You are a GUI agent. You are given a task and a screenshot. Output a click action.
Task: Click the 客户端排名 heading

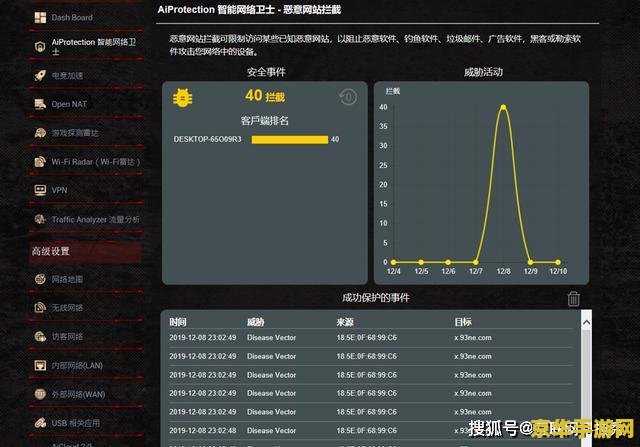coord(264,121)
